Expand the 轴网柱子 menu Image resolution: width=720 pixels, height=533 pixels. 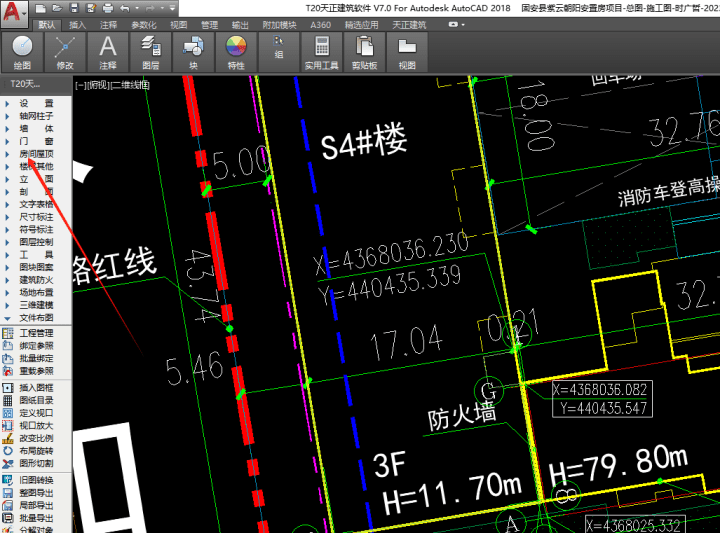[x=36, y=116]
